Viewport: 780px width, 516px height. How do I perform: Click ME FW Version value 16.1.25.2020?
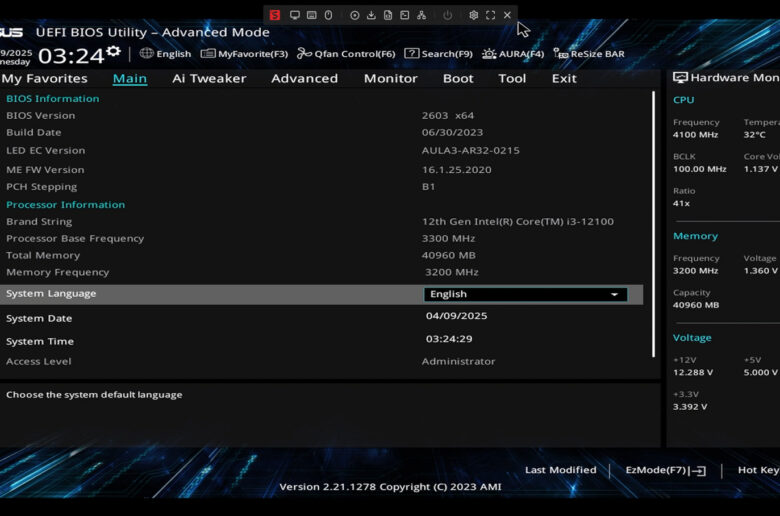[457, 170]
